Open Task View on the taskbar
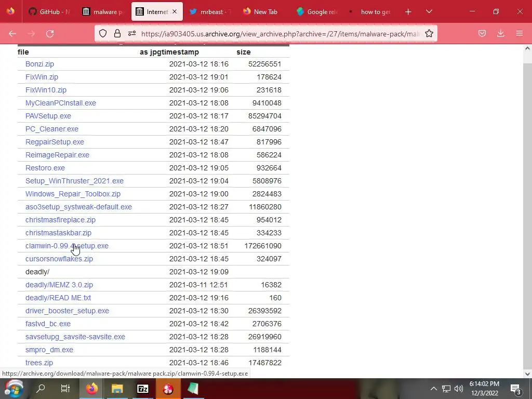The width and height of the screenshot is (532, 399). click(x=65, y=389)
